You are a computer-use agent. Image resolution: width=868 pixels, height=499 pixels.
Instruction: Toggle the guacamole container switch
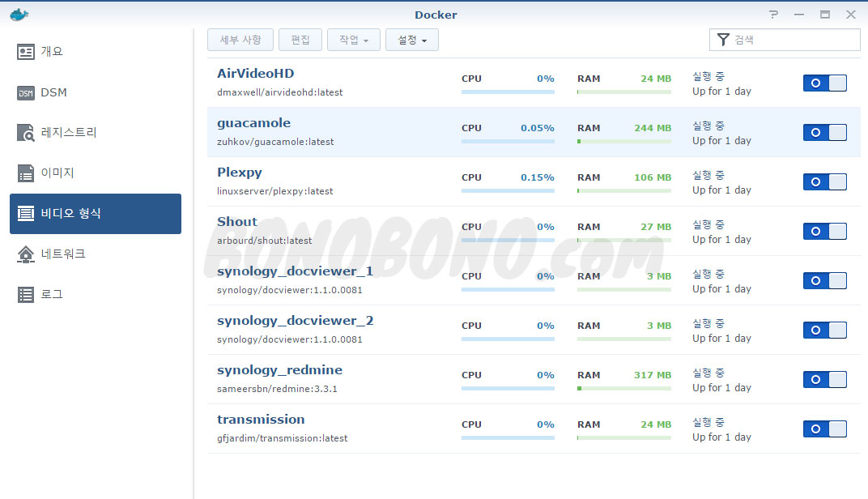(x=825, y=132)
